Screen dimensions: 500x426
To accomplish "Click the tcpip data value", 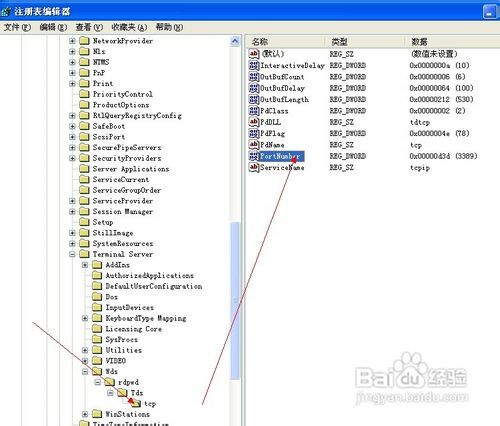I will click(420, 167).
